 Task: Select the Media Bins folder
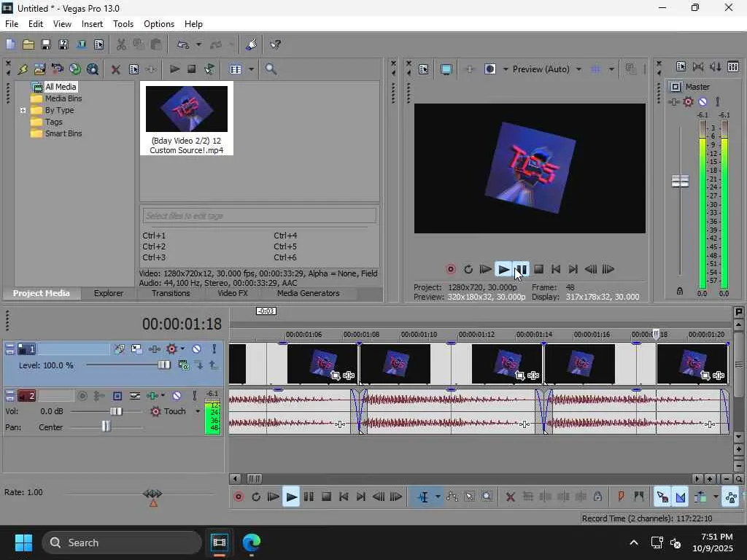[63, 98]
